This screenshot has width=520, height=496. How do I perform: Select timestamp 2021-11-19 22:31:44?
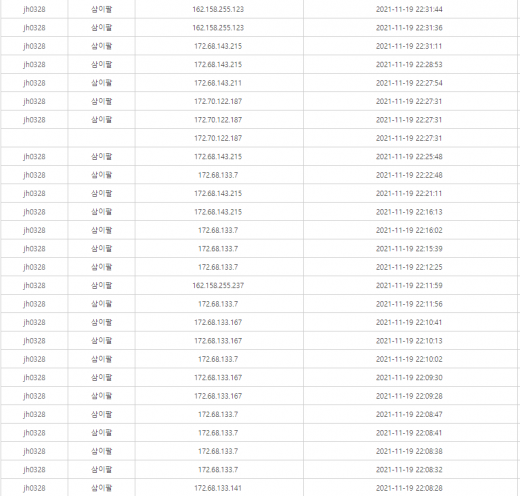tap(409, 9)
